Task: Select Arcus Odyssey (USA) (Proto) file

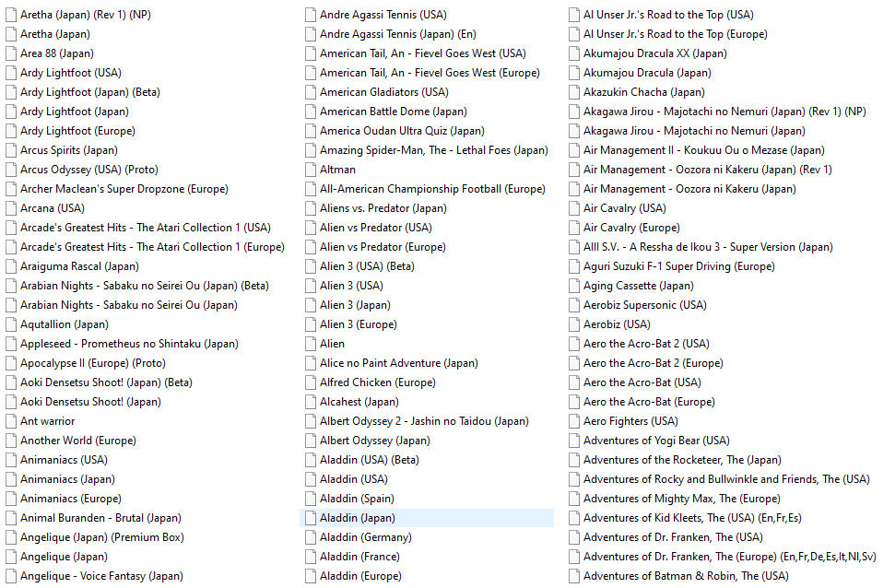Action: pos(88,170)
